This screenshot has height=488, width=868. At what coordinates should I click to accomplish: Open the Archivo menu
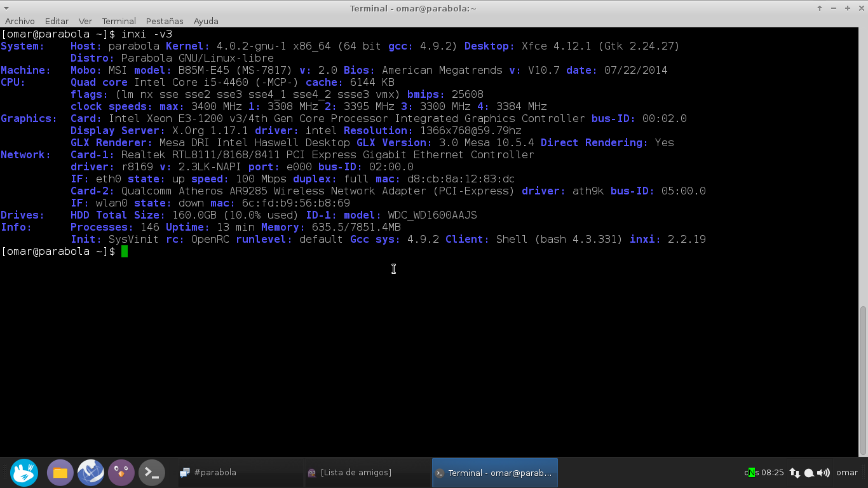(20, 21)
